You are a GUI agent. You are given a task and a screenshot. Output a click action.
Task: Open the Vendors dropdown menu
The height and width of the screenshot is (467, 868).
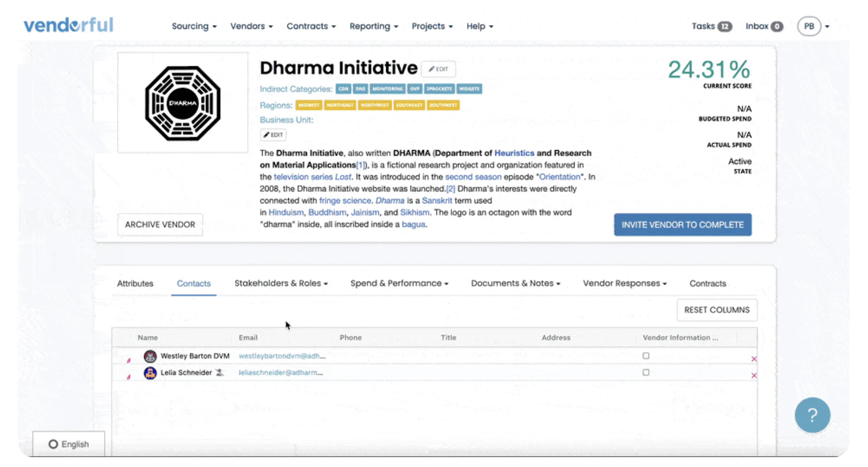click(252, 26)
